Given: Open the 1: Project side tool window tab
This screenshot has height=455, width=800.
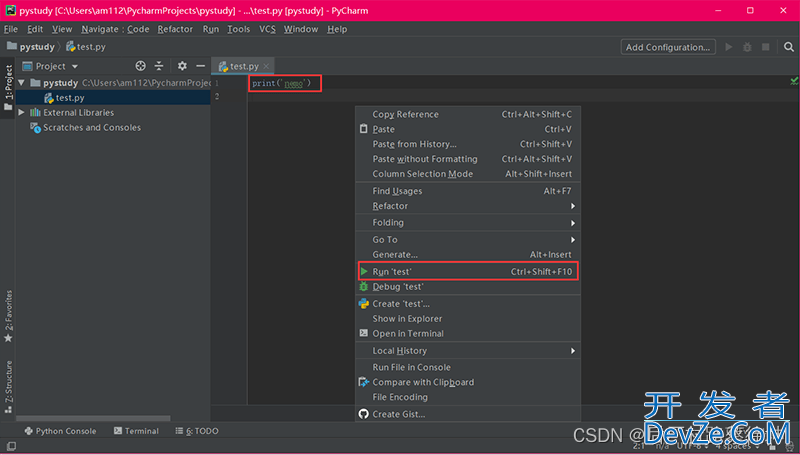Looking at the screenshot, I should pyautogui.click(x=8, y=88).
